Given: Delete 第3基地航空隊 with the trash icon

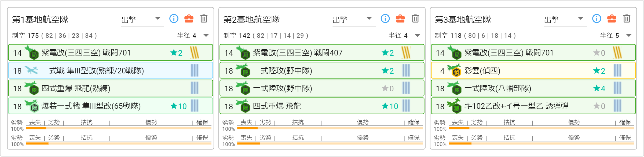Looking at the screenshot, I should 627,18.
